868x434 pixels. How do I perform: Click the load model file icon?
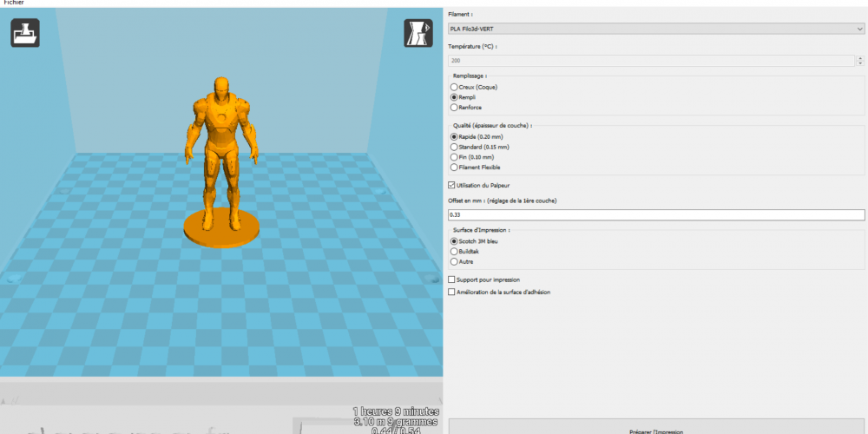point(25,33)
